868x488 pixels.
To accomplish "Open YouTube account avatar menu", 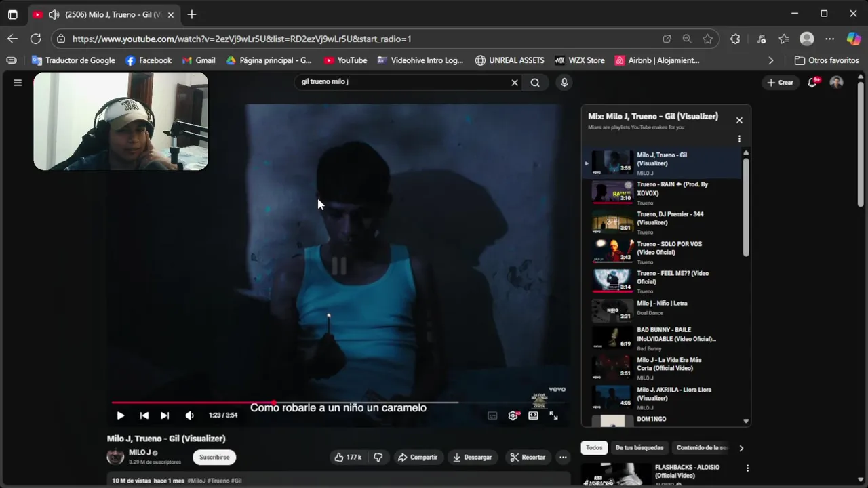I will [837, 83].
